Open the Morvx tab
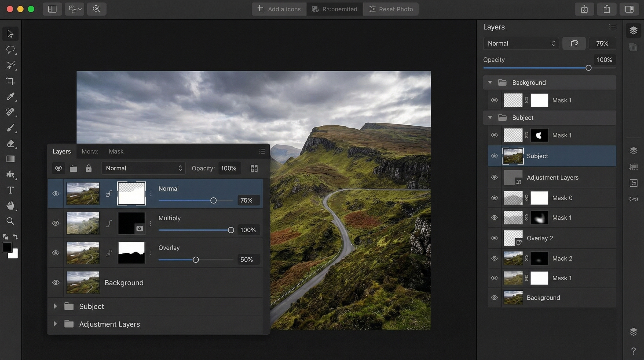 tap(90, 151)
